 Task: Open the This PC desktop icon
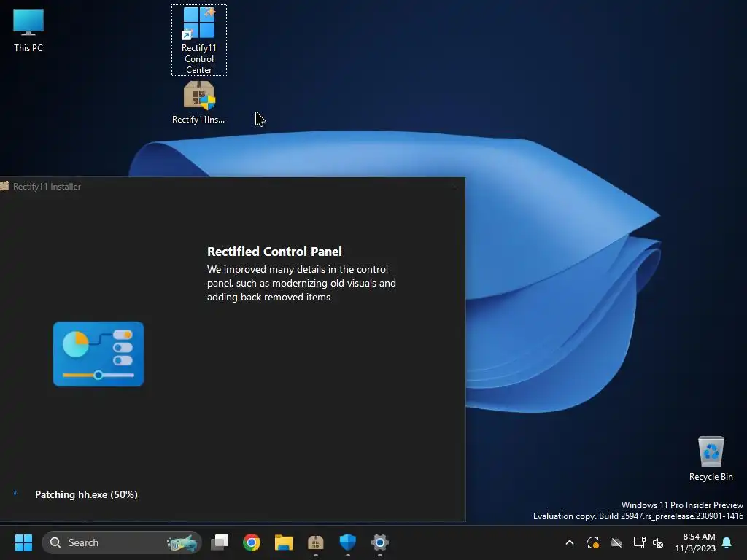click(28, 29)
